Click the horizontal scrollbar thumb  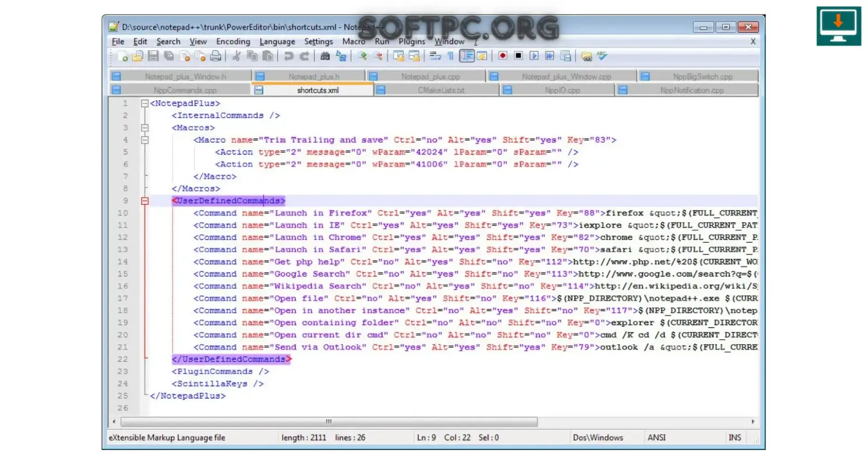329,421
